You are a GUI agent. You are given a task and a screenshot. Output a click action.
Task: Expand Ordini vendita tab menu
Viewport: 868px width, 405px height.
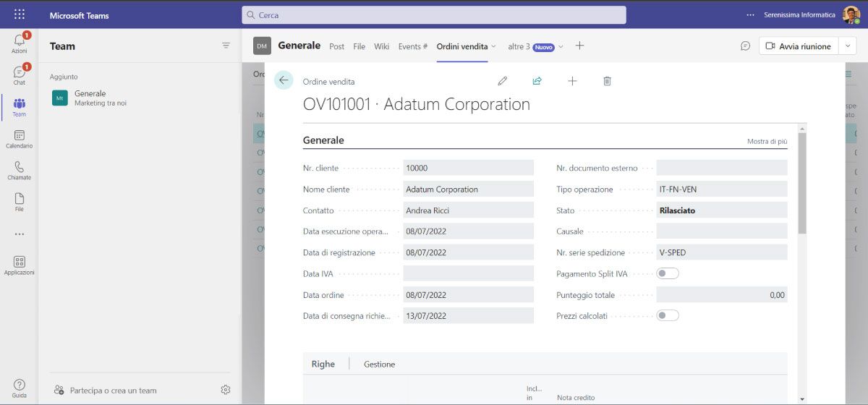(493, 46)
